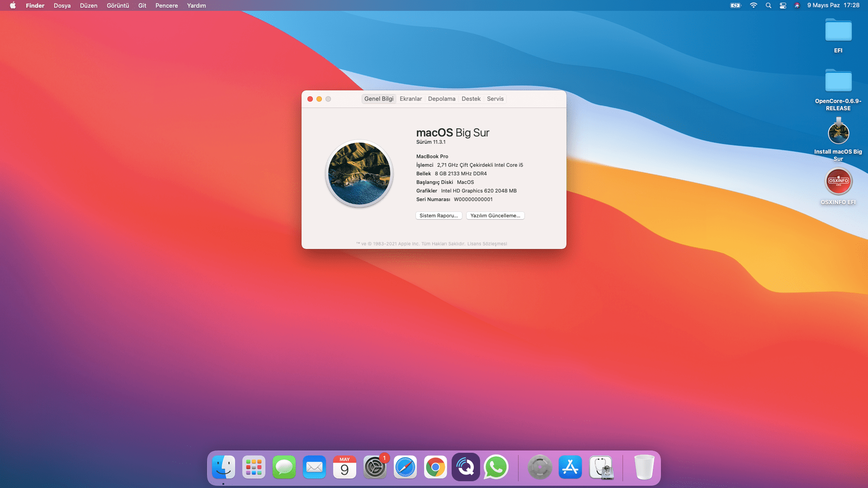868x488 pixels.
Task: Open the Görüntü menu
Action: pos(118,5)
